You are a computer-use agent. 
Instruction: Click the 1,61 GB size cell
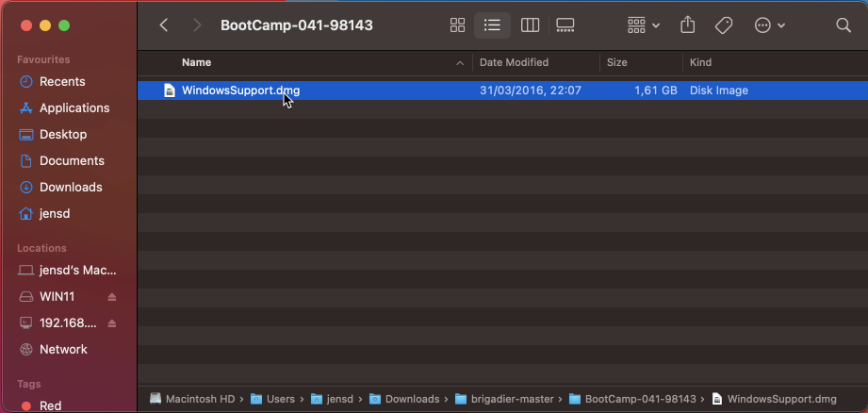point(655,91)
